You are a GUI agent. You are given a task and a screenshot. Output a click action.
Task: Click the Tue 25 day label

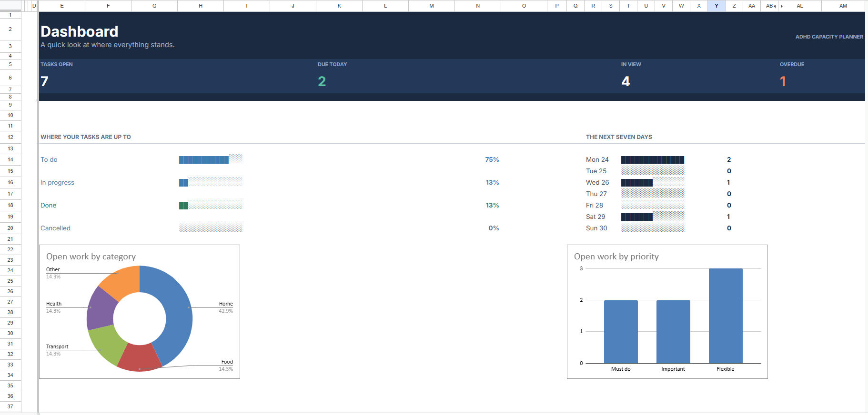pyautogui.click(x=596, y=171)
